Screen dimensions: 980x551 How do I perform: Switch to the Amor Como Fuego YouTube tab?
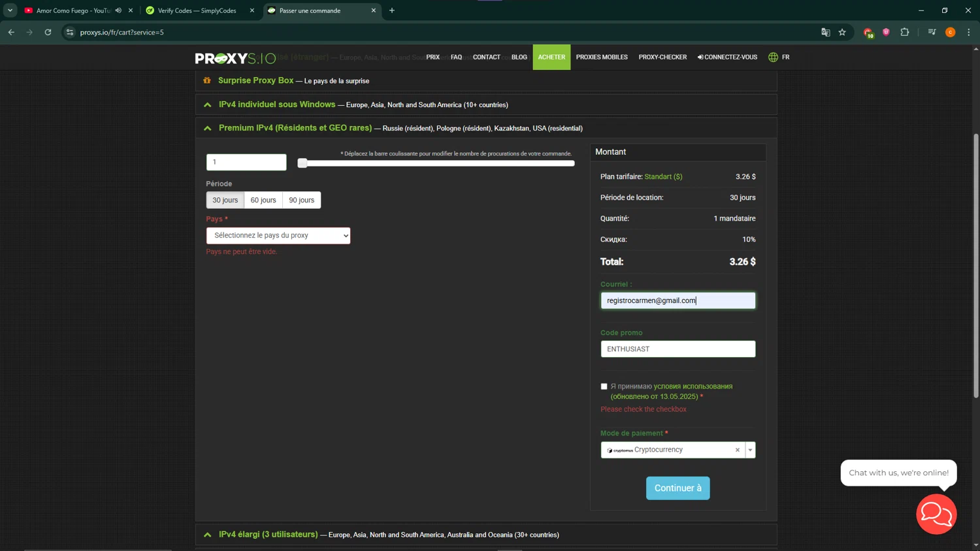pyautogui.click(x=73, y=10)
